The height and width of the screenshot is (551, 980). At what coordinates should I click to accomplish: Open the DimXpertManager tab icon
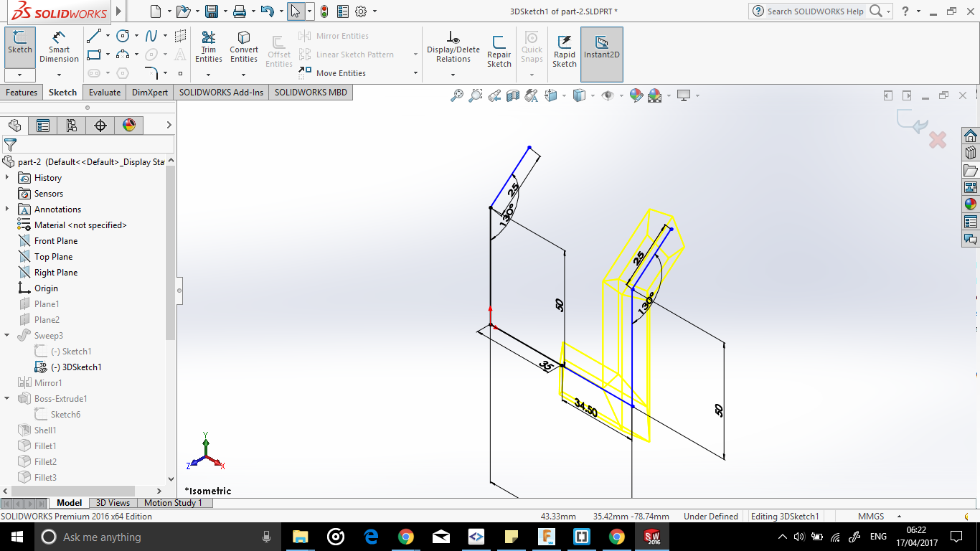coord(100,126)
